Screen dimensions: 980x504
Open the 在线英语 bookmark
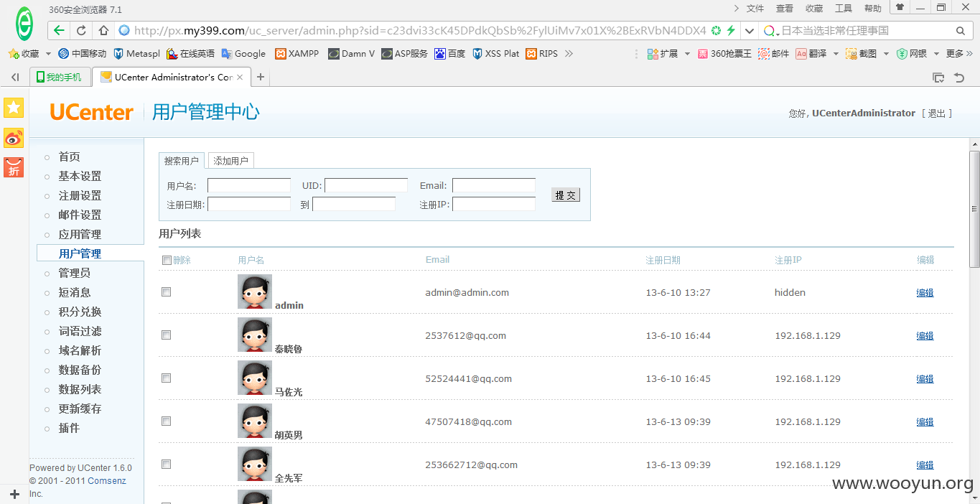point(190,54)
